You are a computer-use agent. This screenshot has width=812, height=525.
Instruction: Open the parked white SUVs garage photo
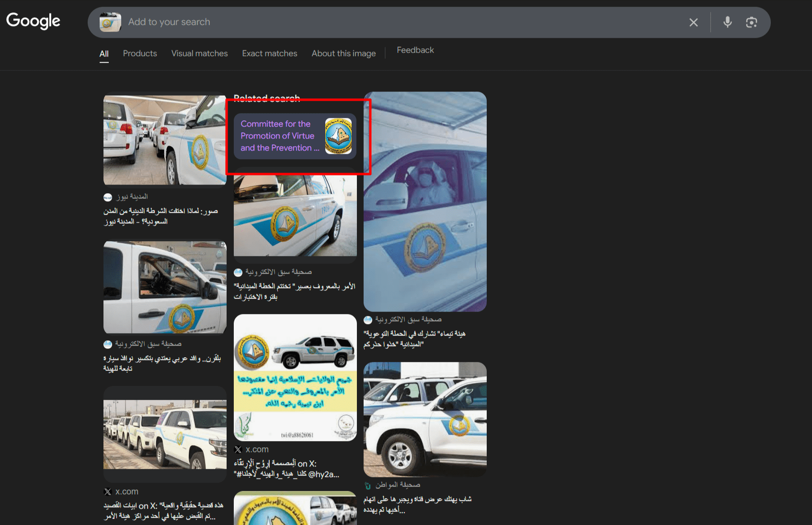[165, 140]
